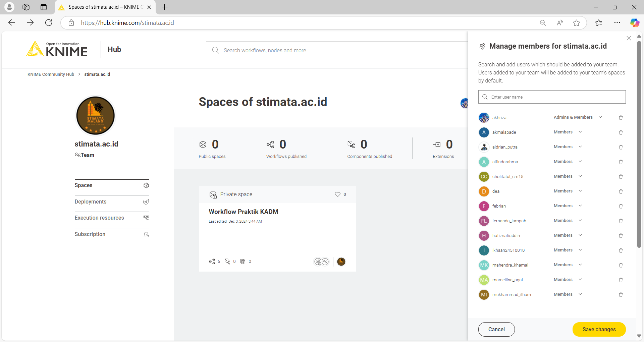Click the workflows count icon on card
644x342 pixels.
[212, 262]
